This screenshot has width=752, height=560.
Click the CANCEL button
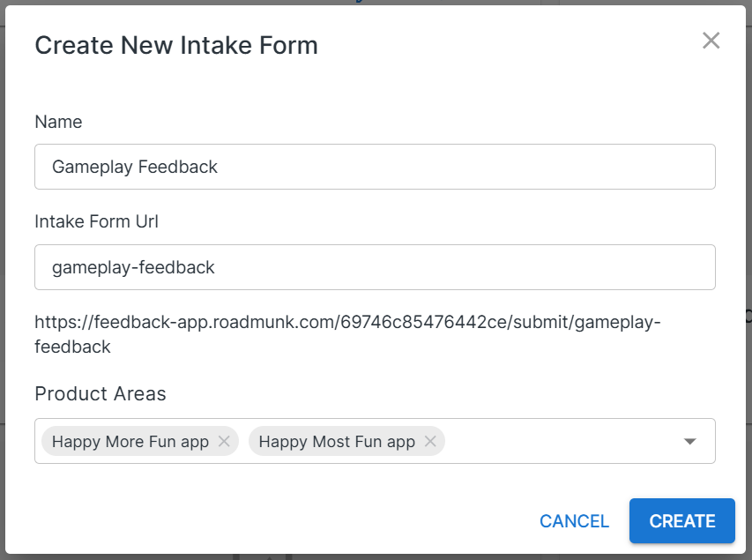pyautogui.click(x=574, y=520)
